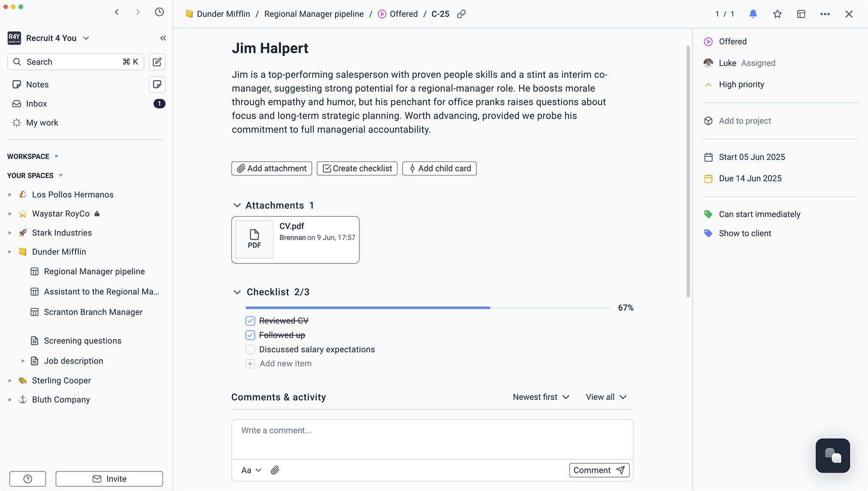Open the floating chat widget

click(833, 456)
